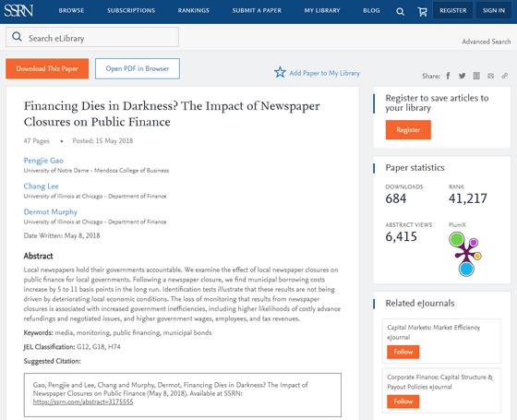Click the PlumX metrics graphic
The height and width of the screenshot is (420, 517).
click(x=465, y=254)
